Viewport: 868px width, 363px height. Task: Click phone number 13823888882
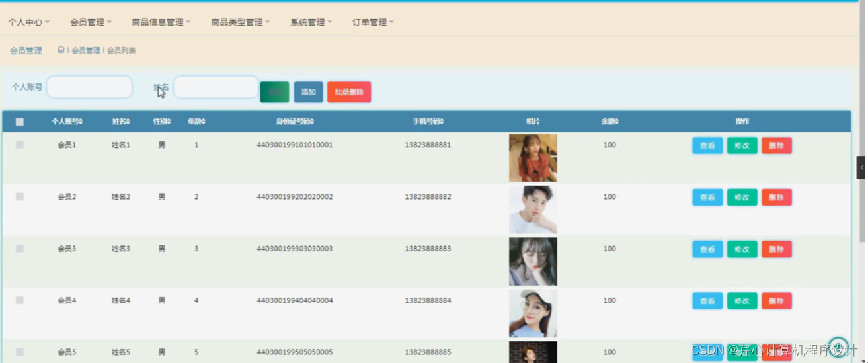point(428,196)
